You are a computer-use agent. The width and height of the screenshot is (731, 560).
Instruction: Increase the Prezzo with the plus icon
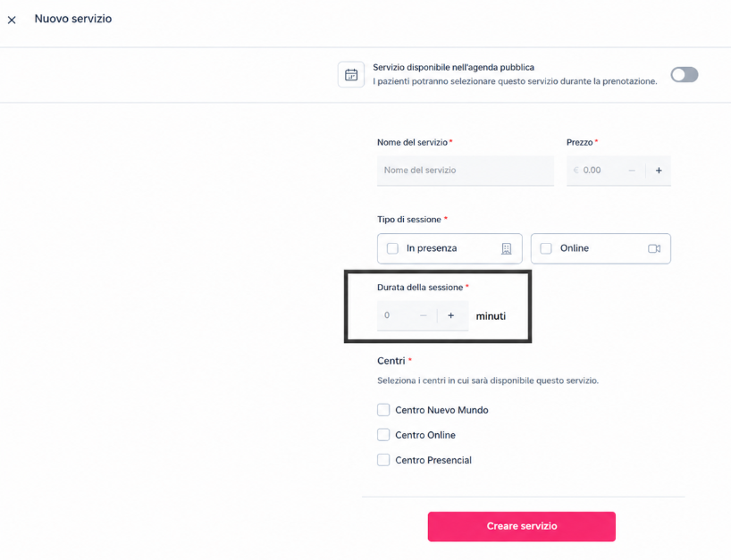(659, 171)
